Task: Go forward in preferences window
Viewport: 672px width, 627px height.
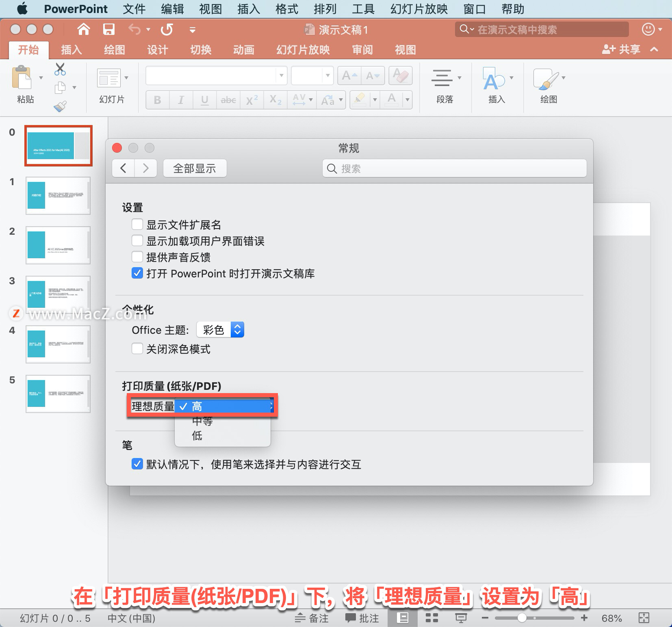Action: (145, 168)
